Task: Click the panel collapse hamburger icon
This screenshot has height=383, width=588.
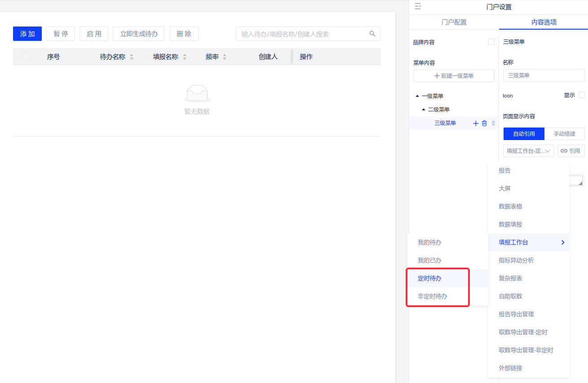Action: 417,7
